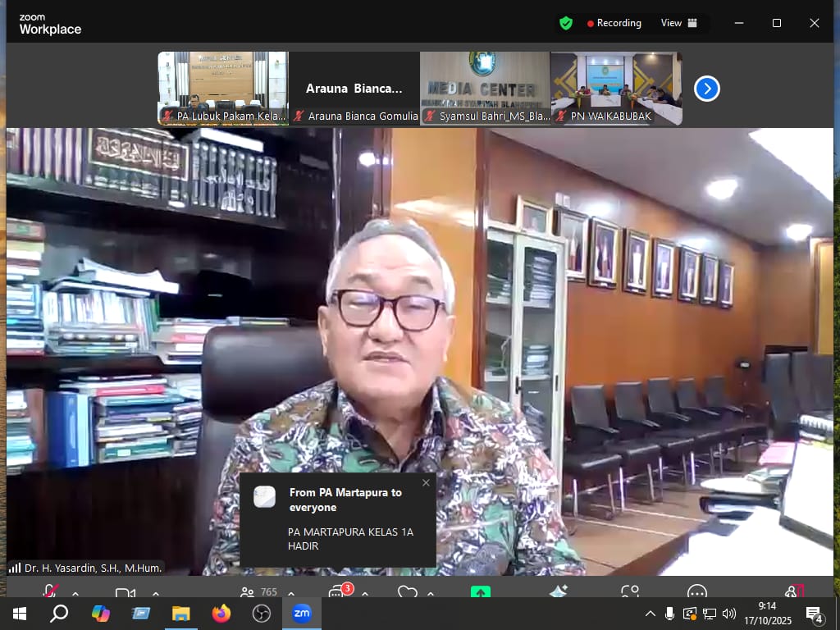Screen dimensions: 840x630
Task: Toggle the video camera on or off
Action: [x=125, y=593]
